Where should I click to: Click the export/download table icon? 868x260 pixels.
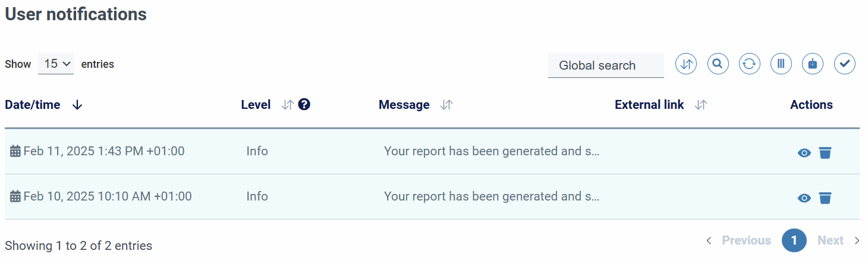[813, 64]
